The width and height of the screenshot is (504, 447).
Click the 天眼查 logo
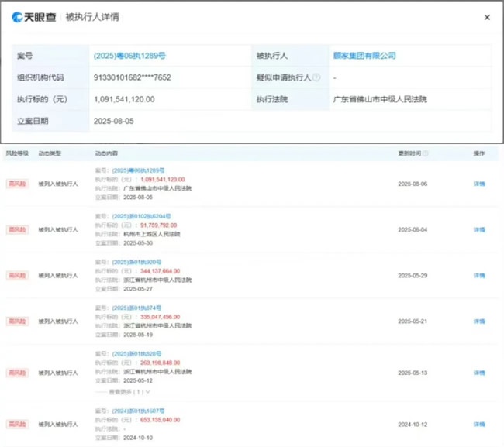click(34, 17)
